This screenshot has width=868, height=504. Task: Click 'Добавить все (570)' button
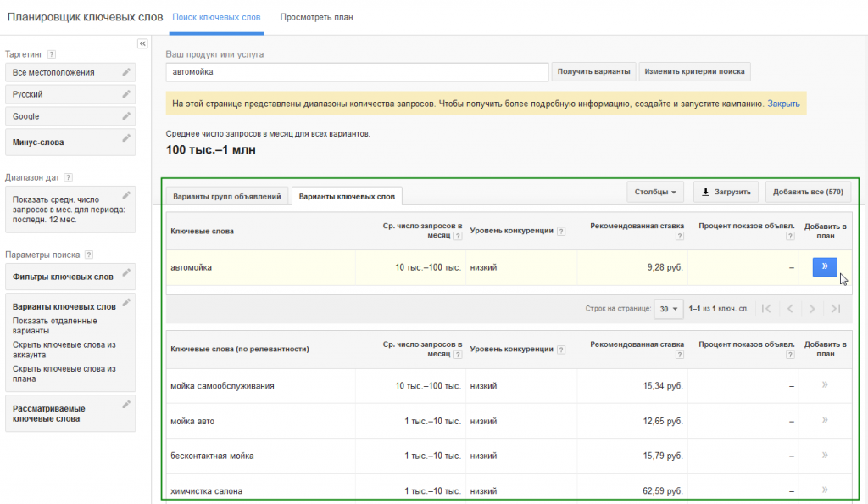pos(808,192)
